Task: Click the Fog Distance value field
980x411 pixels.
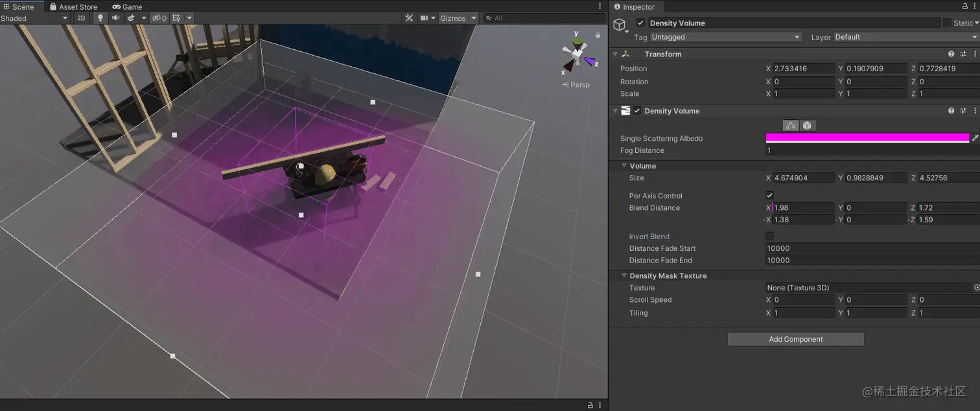Action: (x=872, y=150)
